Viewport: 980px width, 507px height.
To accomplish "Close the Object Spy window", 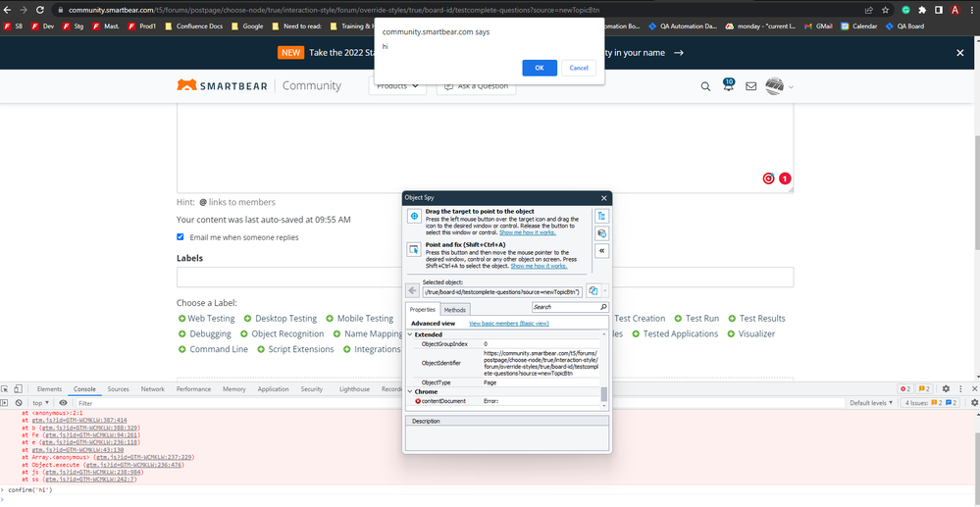I will (603, 197).
